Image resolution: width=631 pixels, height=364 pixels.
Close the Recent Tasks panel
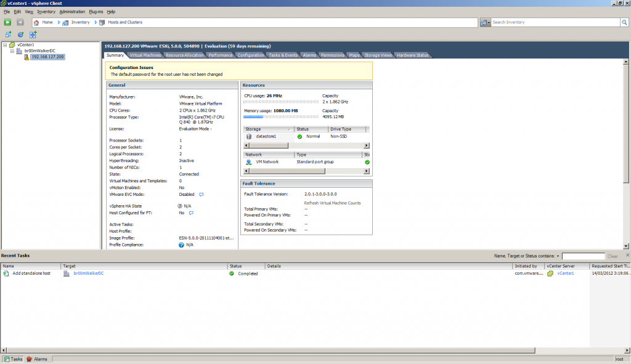click(x=627, y=256)
